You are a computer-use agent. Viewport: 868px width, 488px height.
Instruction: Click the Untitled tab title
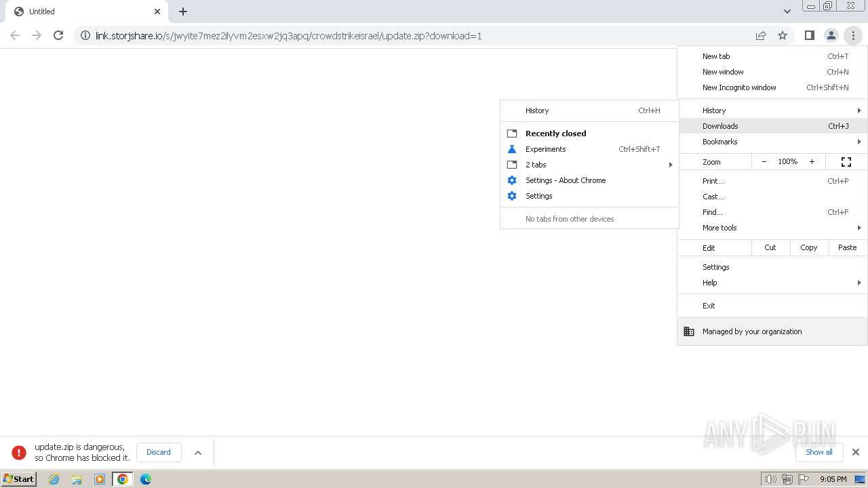click(42, 12)
